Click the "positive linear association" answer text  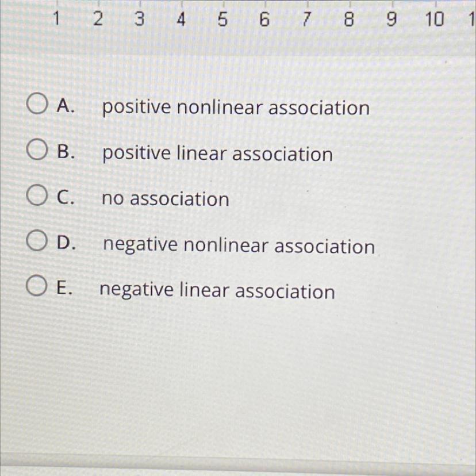tap(217, 153)
